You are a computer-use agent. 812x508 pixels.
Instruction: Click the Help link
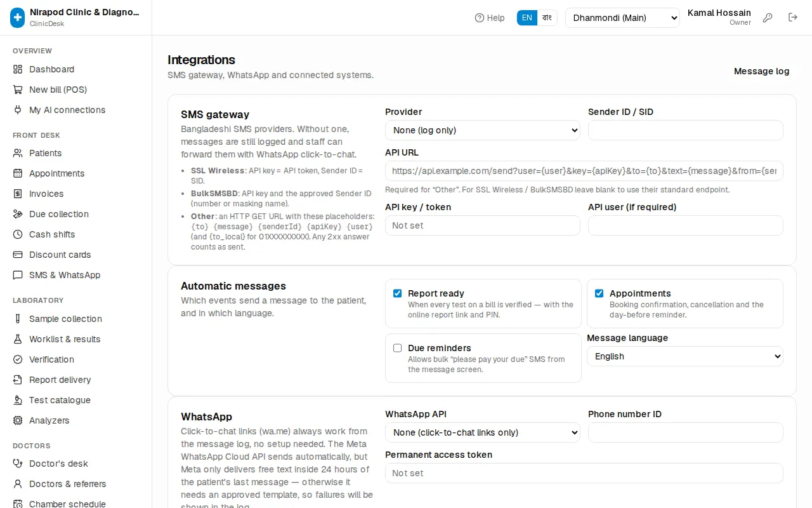[x=490, y=18]
